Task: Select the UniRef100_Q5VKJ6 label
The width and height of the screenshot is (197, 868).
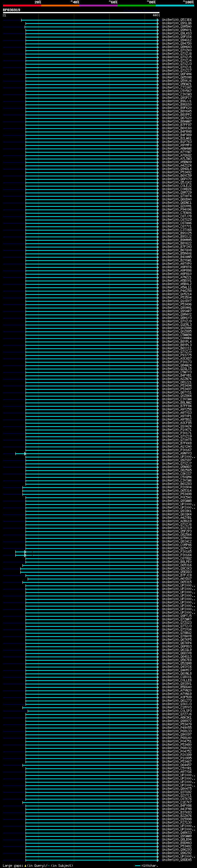Action: [x=177, y=81]
